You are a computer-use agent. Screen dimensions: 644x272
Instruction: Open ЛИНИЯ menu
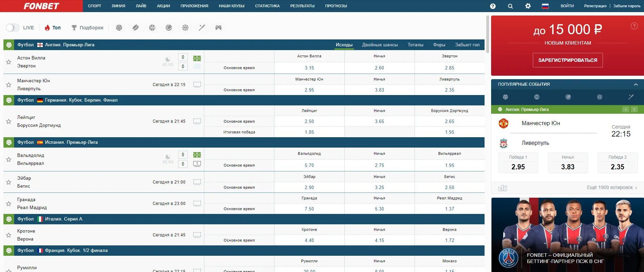[x=118, y=6]
